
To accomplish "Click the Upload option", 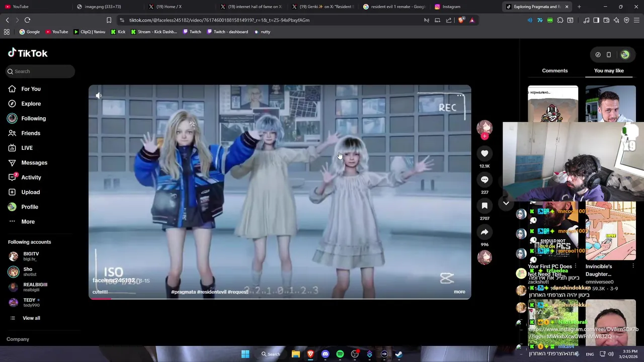I will pos(30,192).
